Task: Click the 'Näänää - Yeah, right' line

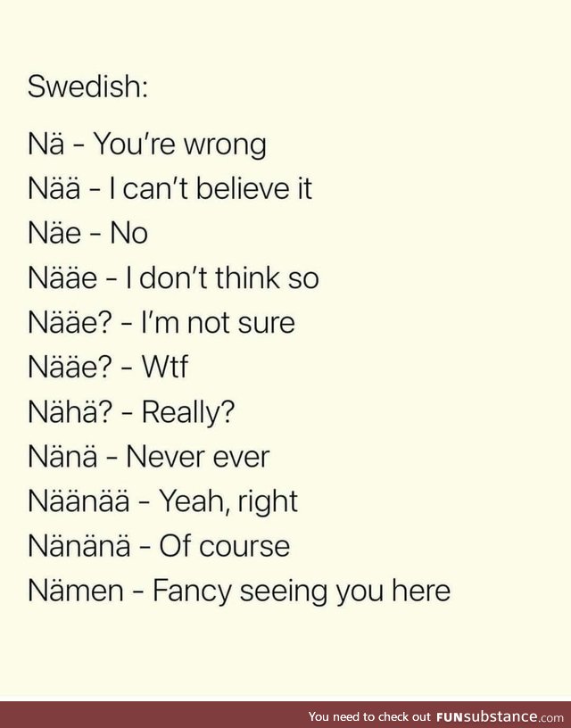Action: click(162, 502)
